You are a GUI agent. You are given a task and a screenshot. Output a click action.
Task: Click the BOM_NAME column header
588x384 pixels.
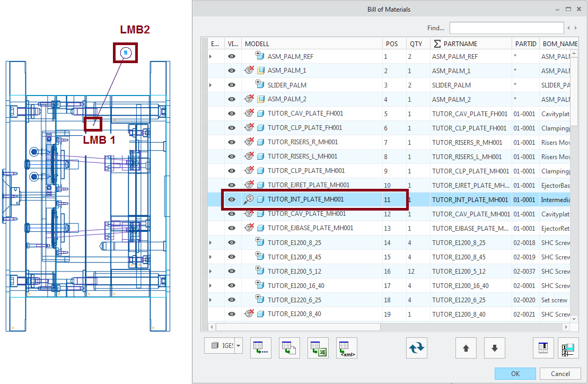(x=559, y=44)
